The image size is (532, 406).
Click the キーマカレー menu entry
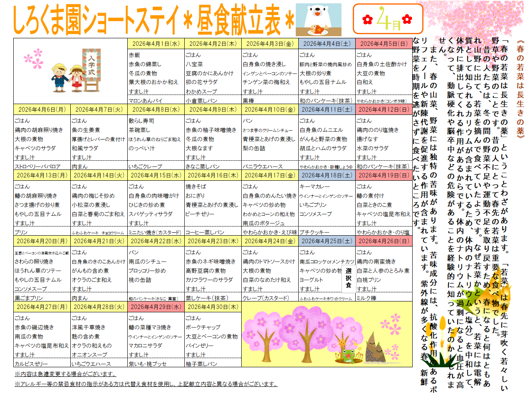pyautogui.click(x=314, y=187)
